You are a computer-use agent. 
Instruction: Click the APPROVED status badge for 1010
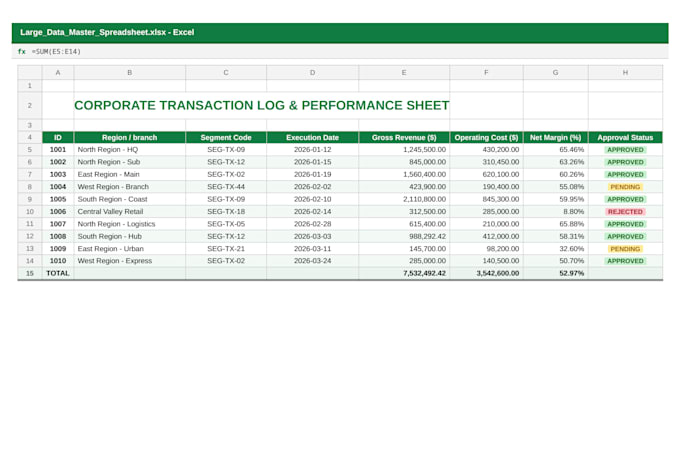coord(625,261)
